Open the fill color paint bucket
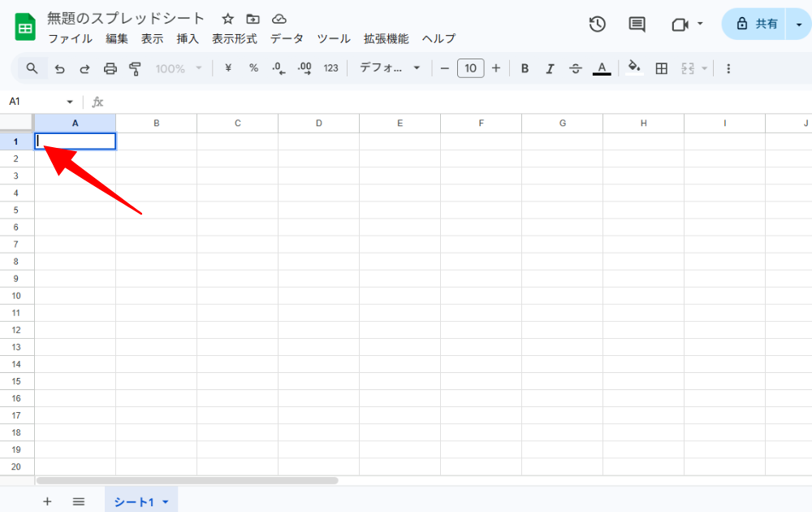This screenshot has width=812, height=512. pos(634,69)
